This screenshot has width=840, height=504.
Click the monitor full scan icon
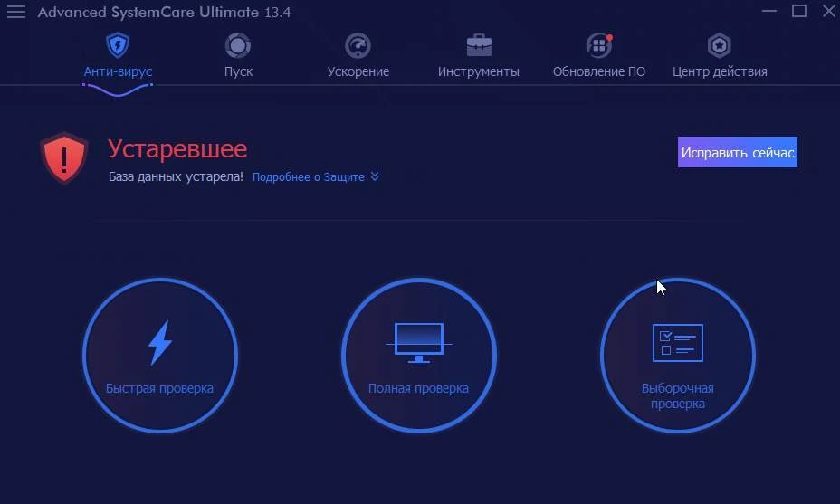pyautogui.click(x=419, y=343)
